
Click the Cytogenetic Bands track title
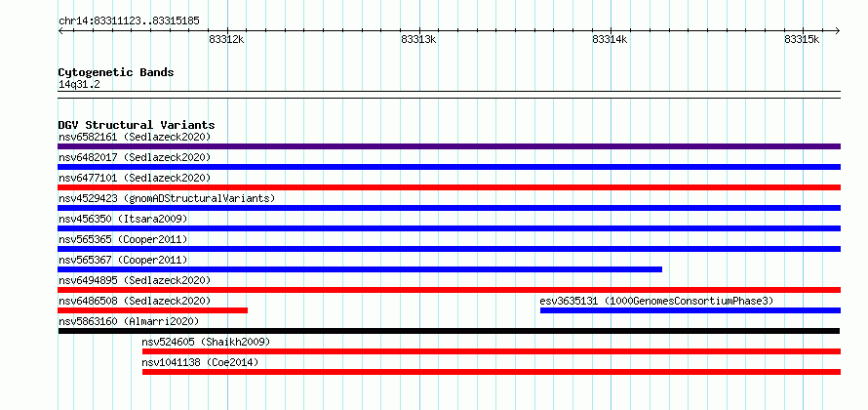pos(116,72)
